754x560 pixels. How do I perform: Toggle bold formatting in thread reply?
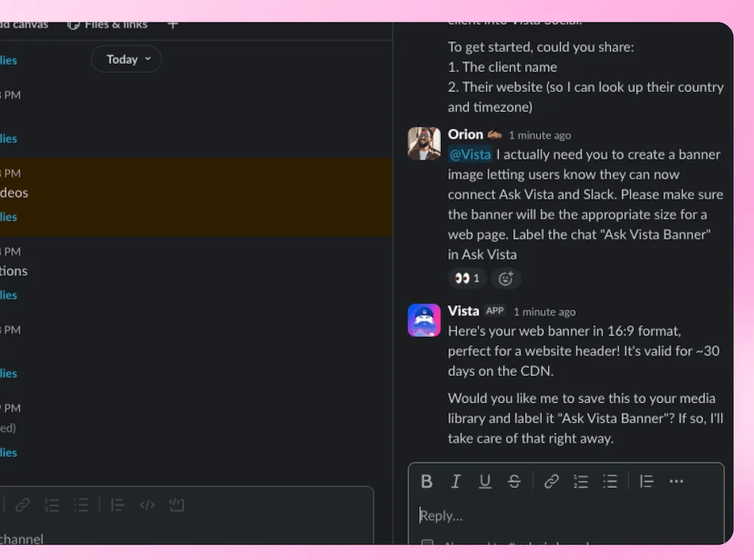click(426, 481)
